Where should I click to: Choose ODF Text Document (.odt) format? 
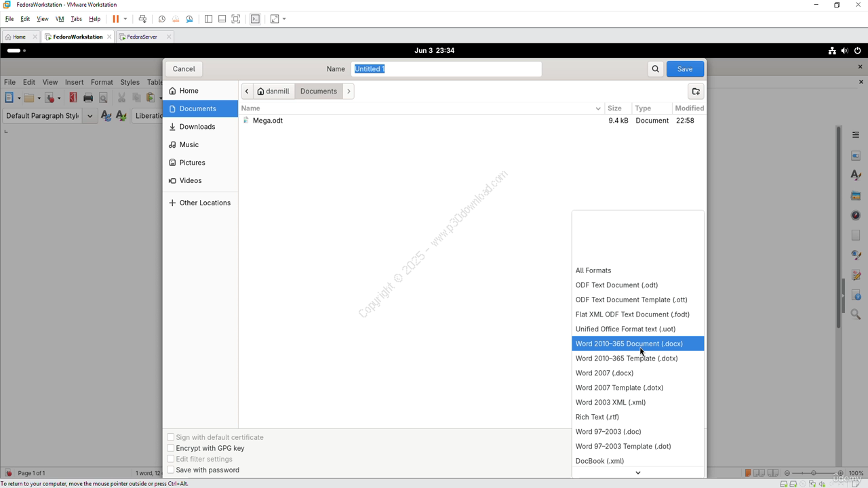[x=637, y=285]
